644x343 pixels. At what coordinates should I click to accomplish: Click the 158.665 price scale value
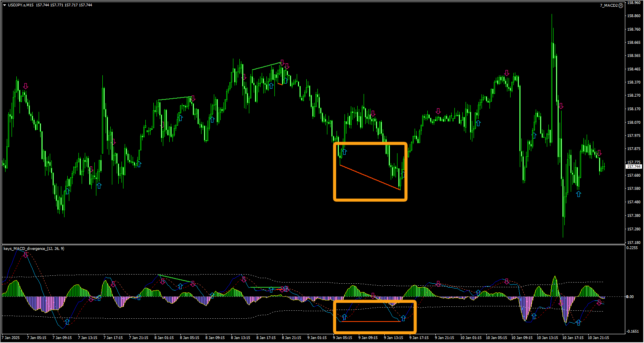pos(634,43)
